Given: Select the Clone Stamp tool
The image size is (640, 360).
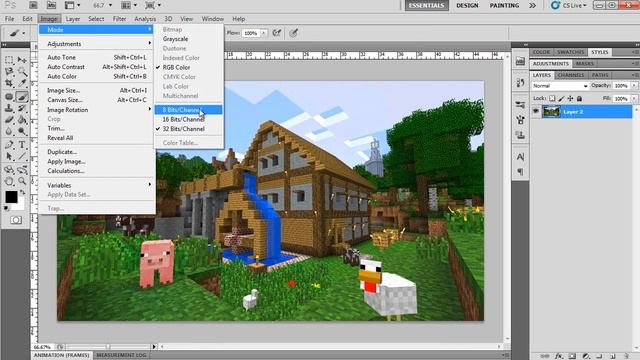Looking at the screenshot, I should pyautogui.click(x=9, y=109).
